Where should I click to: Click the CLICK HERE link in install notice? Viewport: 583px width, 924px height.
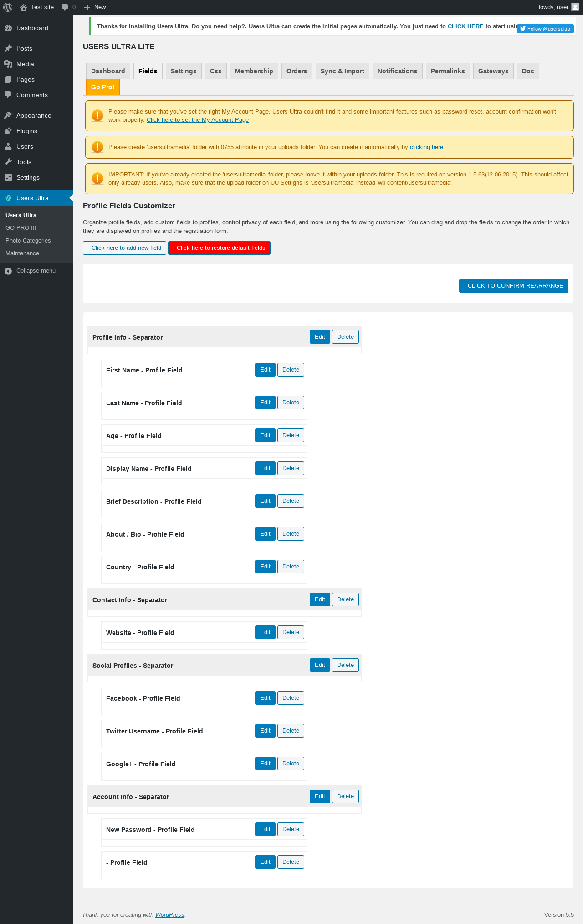point(465,26)
